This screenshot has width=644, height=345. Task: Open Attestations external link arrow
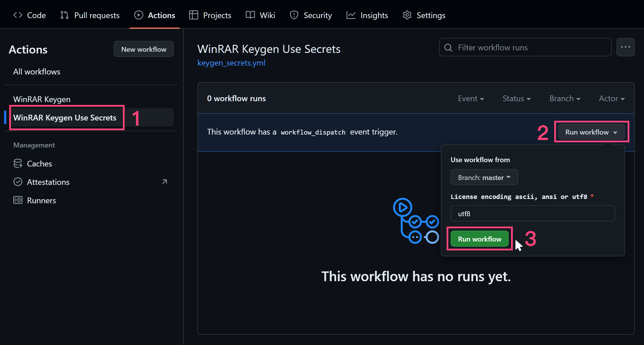click(165, 182)
